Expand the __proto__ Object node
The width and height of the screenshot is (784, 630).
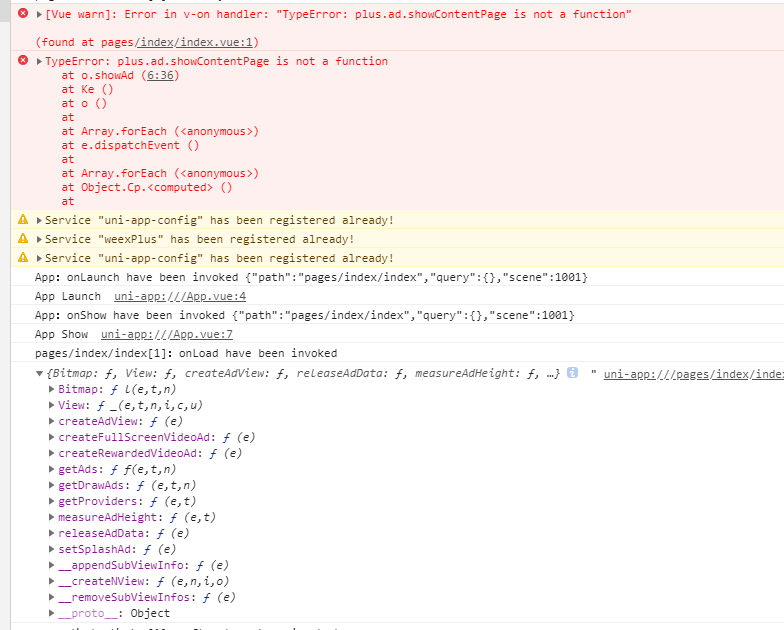[x=52, y=613]
